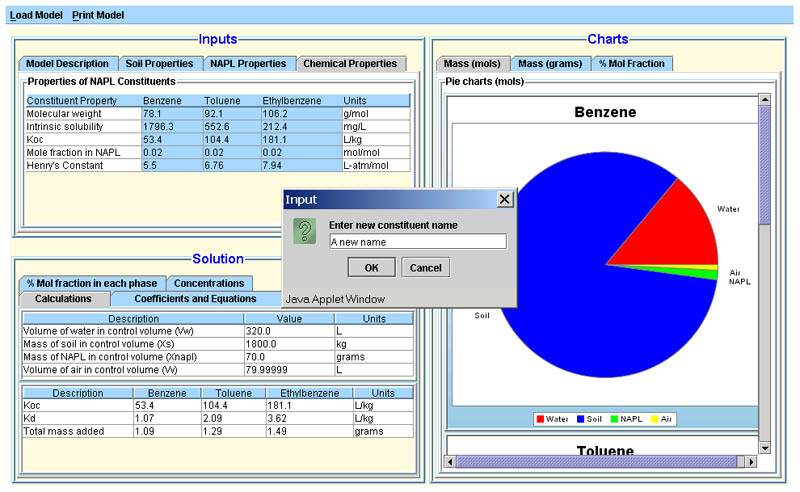Viewport: 800px width, 492px height.
Task: Click the chart's horizontal scrollbar right arrow
Action: pyautogui.click(x=751, y=461)
